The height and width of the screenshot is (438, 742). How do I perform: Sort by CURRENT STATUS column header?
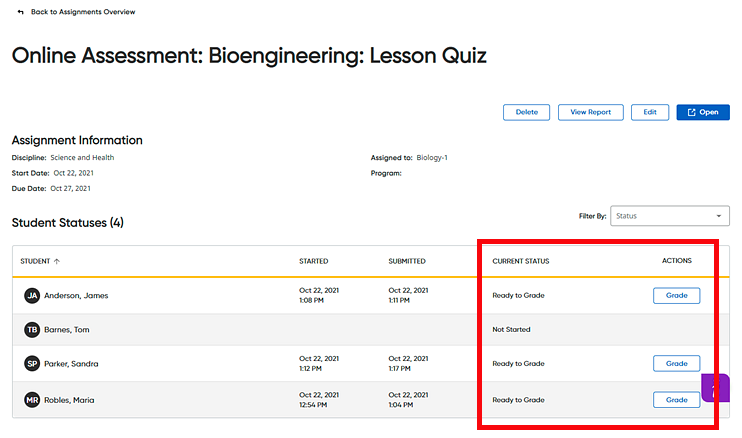[x=521, y=261]
